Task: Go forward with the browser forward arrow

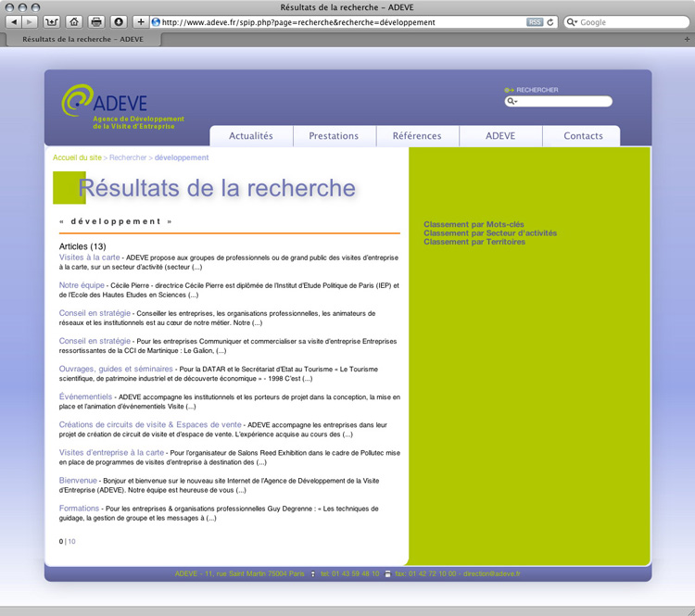Action: coord(29,21)
